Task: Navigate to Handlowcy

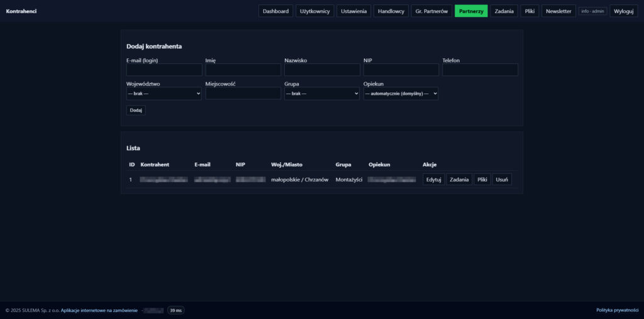Action: [x=391, y=11]
